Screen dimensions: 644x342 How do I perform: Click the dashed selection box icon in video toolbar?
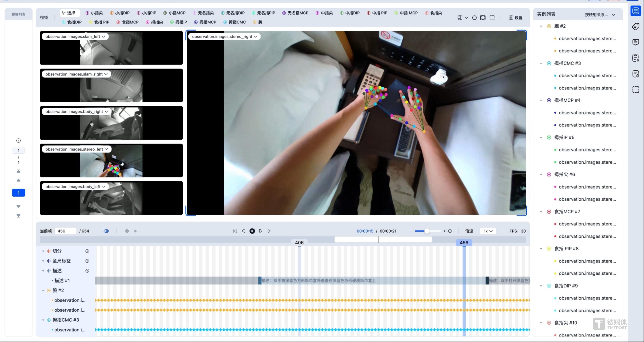coord(492,18)
